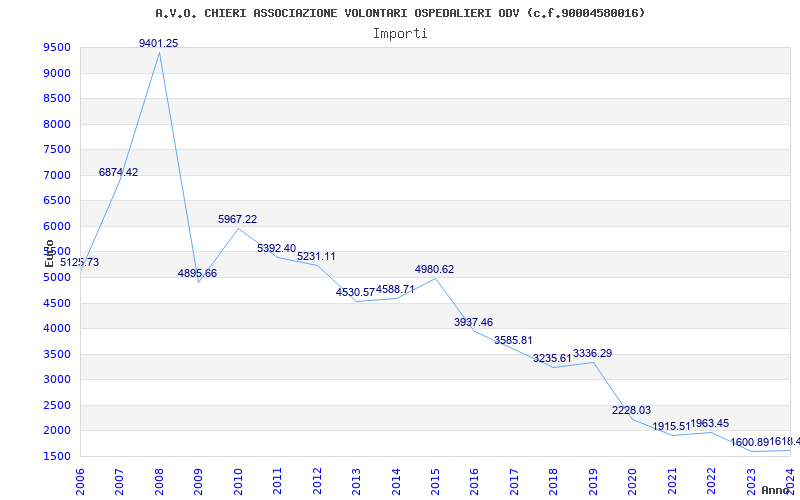
Task: Select the 5967.22 data label
Action: pyautogui.click(x=238, y=219)
